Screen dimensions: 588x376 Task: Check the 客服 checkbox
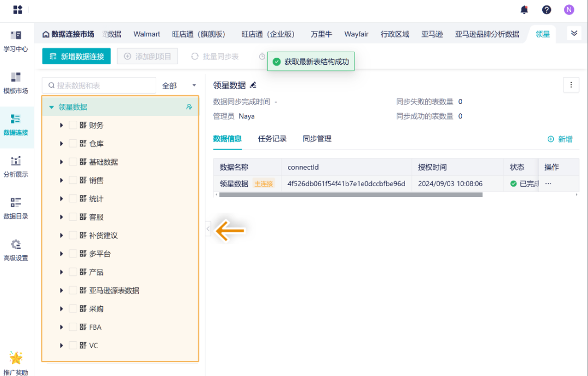(73, 217)
